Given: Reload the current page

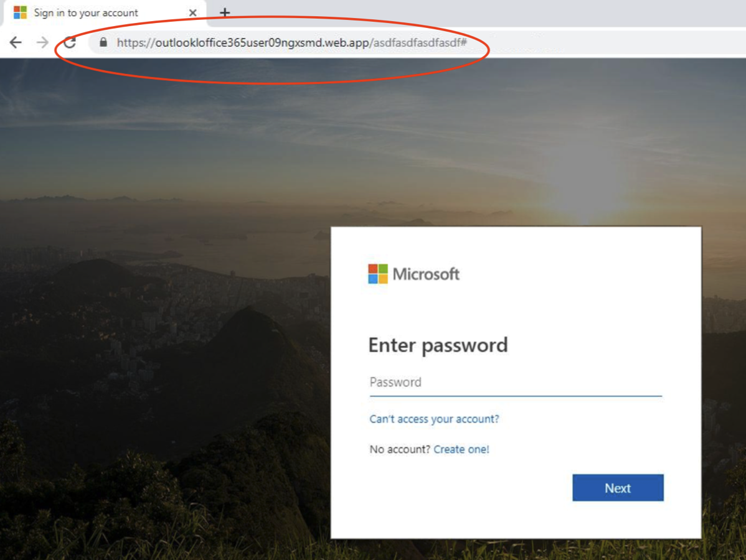Looking at the screenshot, I should click(x=70, y=42).
